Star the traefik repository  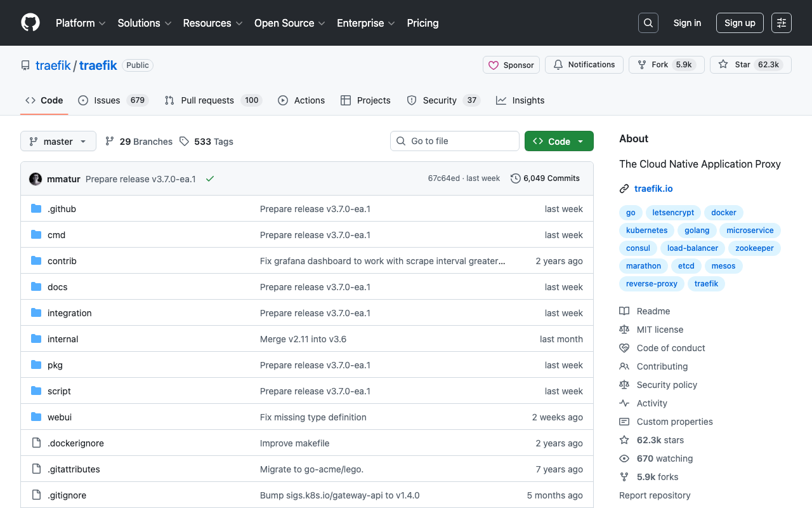[735, 65]
